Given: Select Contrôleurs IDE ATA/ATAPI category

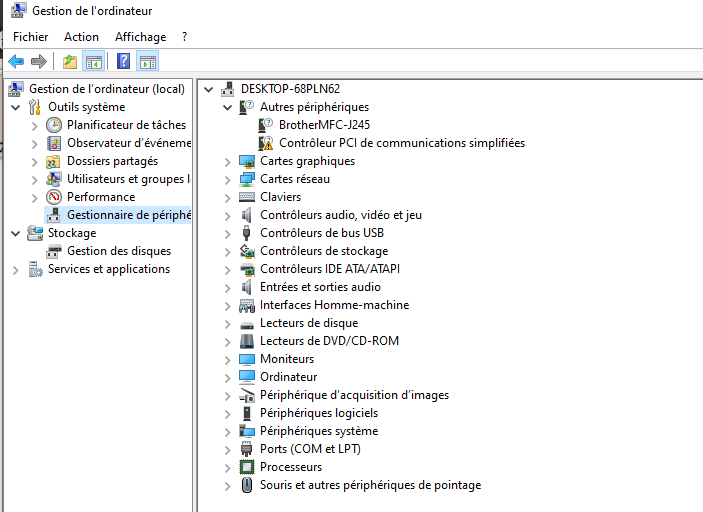Looking at the screenshot, I should pos(330,269).
